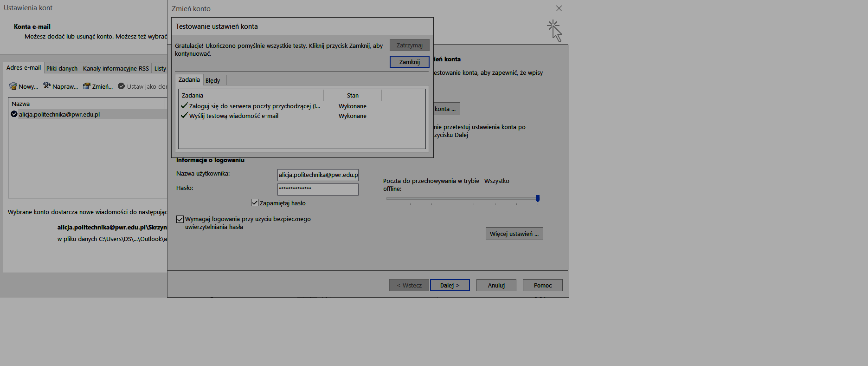Click the Nazwa użytkownika input field
868x366 pixels.
click(318, 175)
